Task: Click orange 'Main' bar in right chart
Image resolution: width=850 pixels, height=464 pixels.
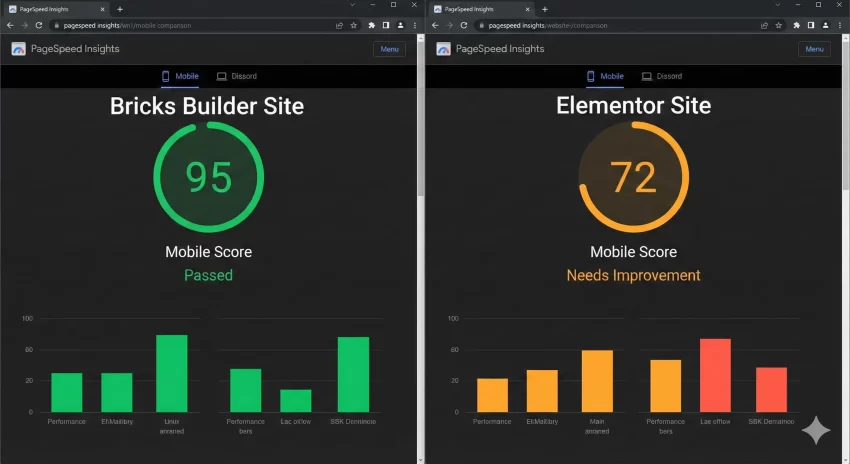Action: point(597,381)
